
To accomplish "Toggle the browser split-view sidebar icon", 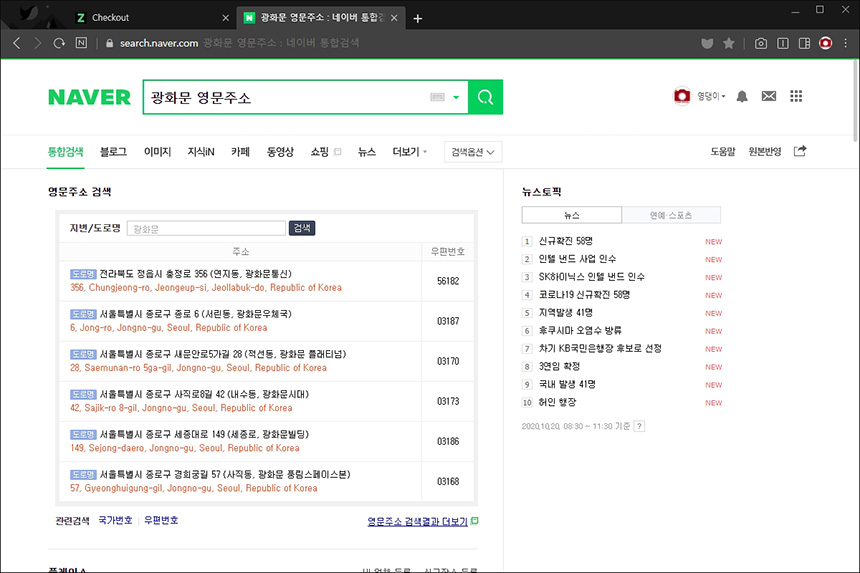I will (804, 43).
